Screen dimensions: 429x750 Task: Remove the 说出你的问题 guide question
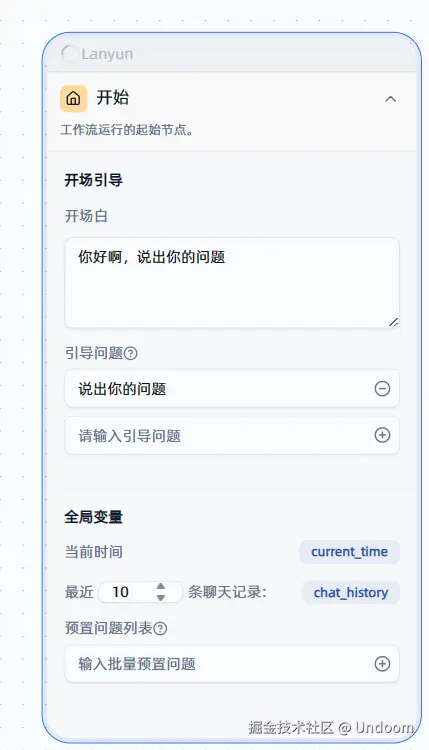(382, 388)
